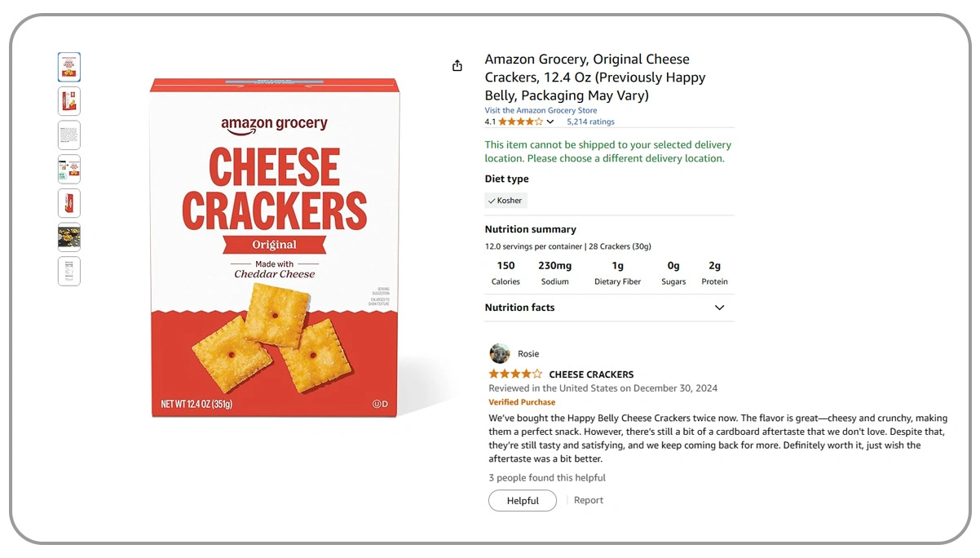This screenshot has height=558, width=980.
Task: Open the share options icon
Action: tap(457, 65)
